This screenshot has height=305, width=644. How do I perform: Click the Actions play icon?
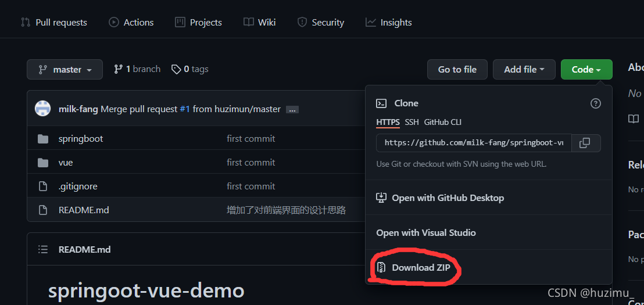114,22
